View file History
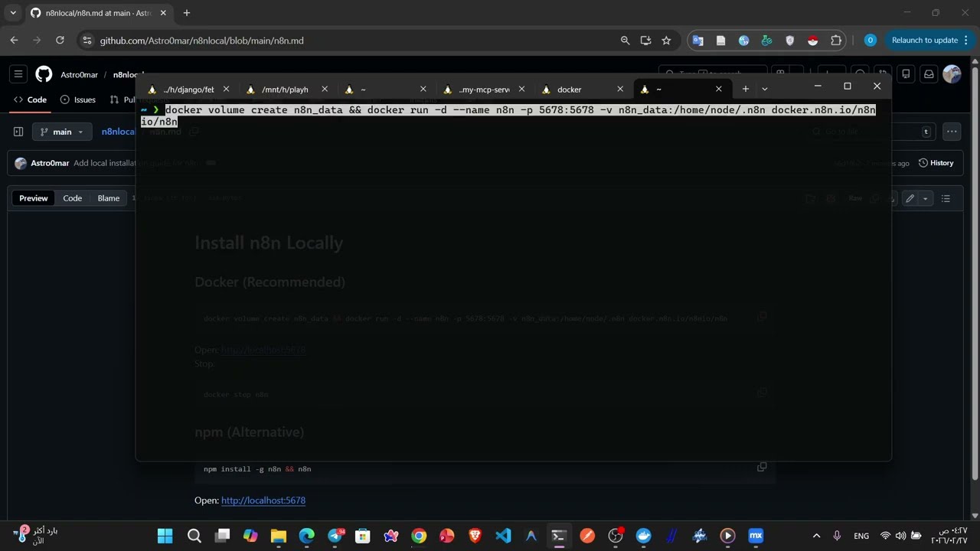 pyautogui.click(x=936, y=163)
